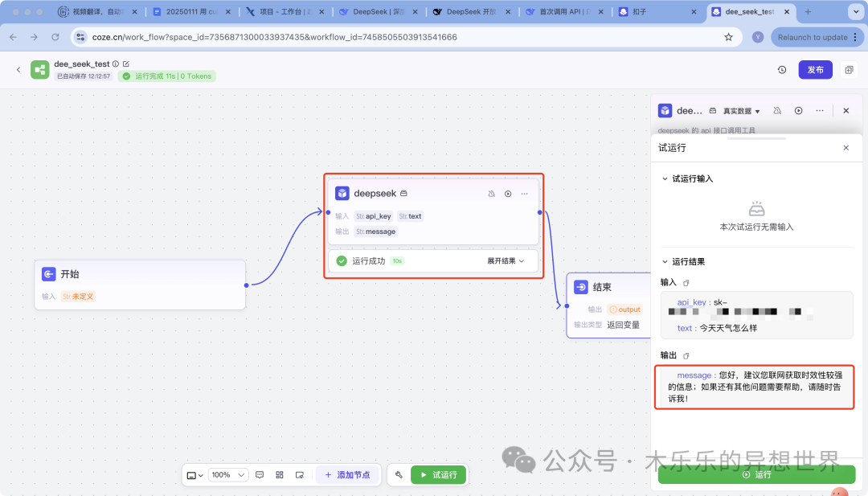Toggle the minimap icon in bottom toolbar

[x=300, y=475]
